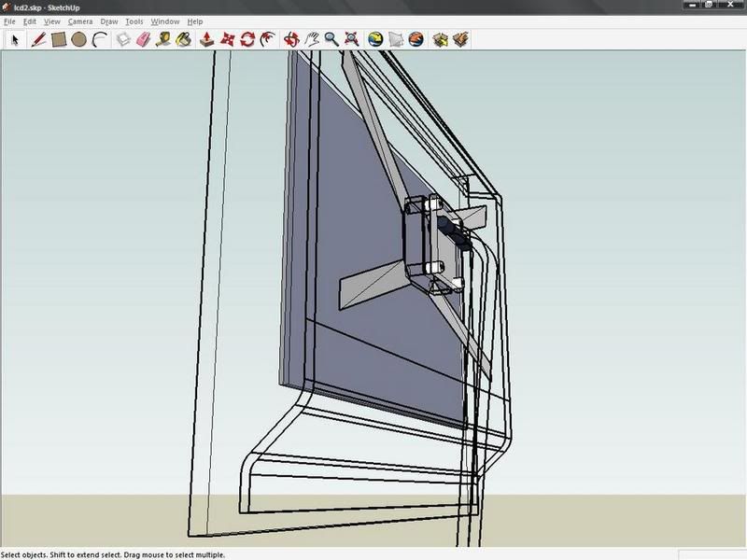Select the Pan hand tool
The width and height of the screenshot is (747, 560).
pos(311,39)
